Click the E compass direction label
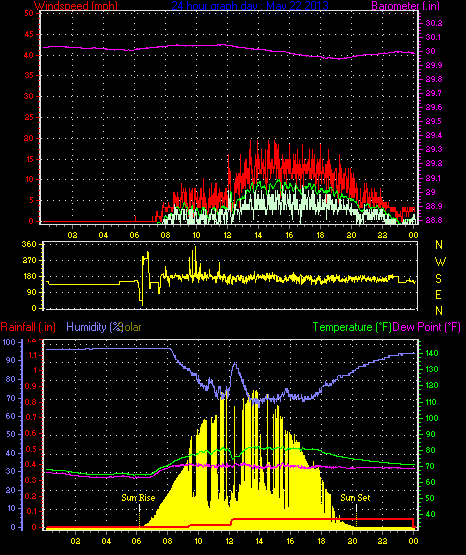The height and width of the screenshot is (555, 466). coord(438,295)
